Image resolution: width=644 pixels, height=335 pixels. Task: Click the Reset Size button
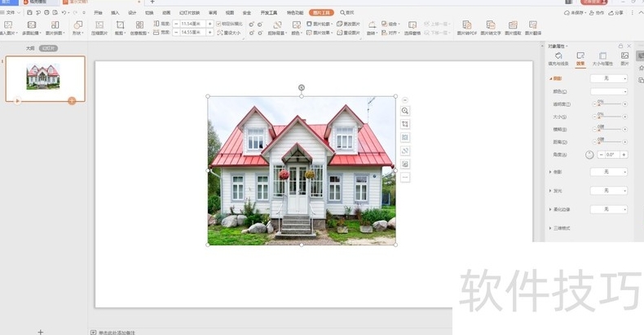[229, 33]
